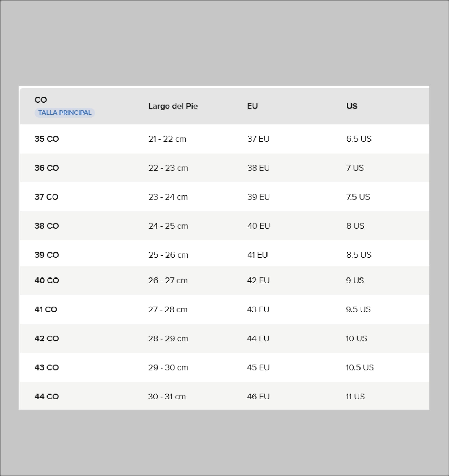Image resolution: width=449 pixels, height=476 pixels.
Task: Click the 44 EU size cell
Action: [258, 338]
